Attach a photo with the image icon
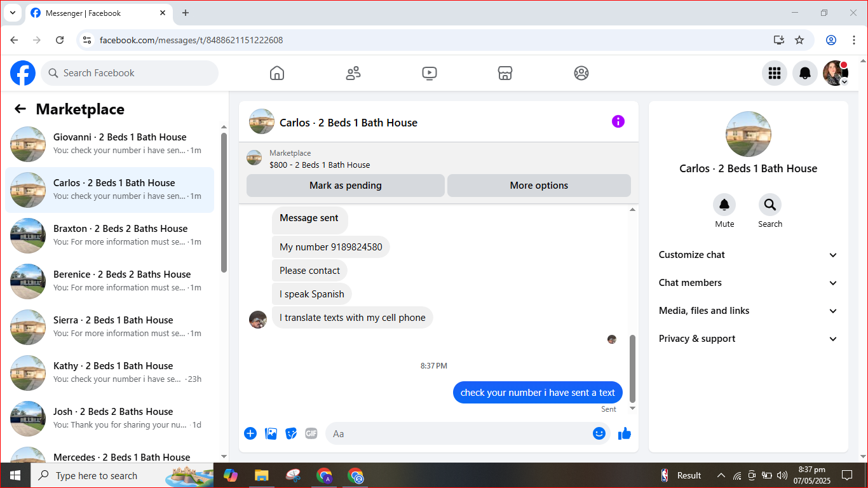The image size is (868, 488). tap(271, 433)
